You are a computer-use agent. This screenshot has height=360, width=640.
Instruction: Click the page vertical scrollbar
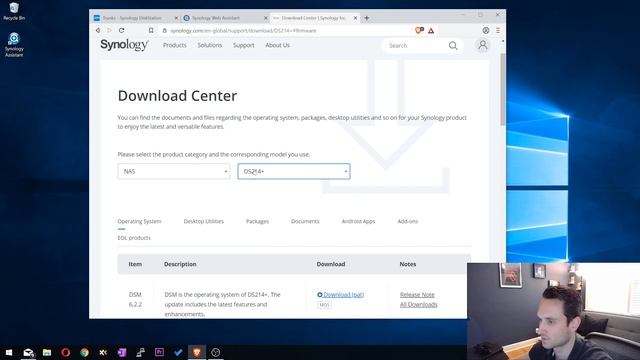pos(503,89)
